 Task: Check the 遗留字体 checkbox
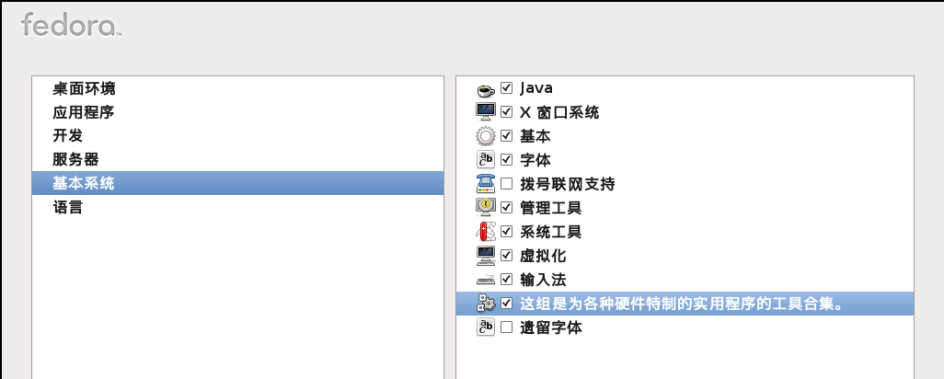point(506,327)
